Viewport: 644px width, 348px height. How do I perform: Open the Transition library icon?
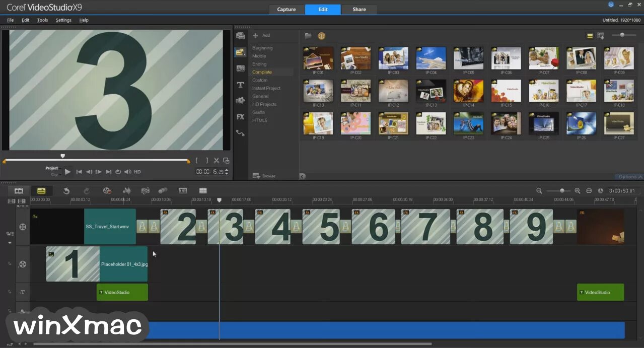click(x=240, y=68)
